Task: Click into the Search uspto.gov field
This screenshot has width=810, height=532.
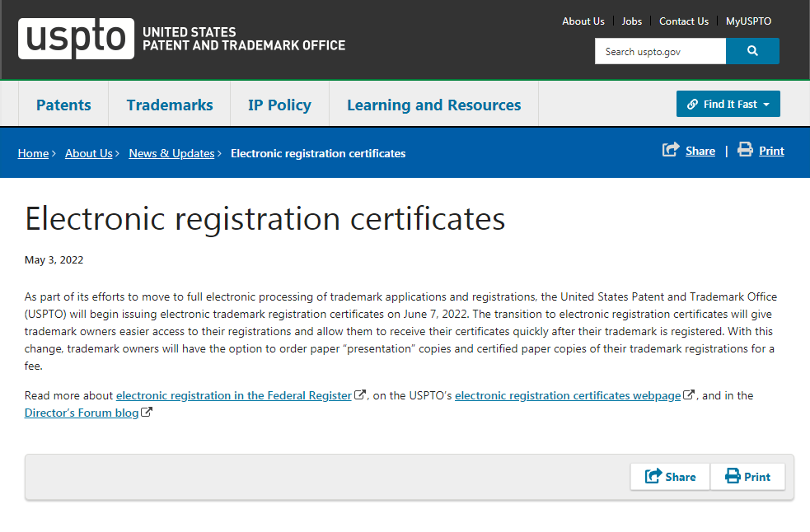Action: pyautogui.click(x=660, y=51)
